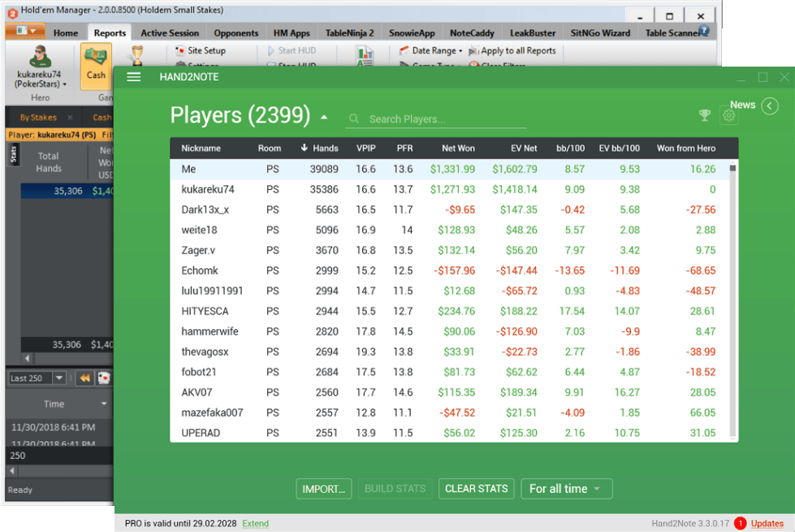Viewport: 795px width, 532px height.
Task: Open the Opponents ribbon tab
Action: [x=235, y=33]
